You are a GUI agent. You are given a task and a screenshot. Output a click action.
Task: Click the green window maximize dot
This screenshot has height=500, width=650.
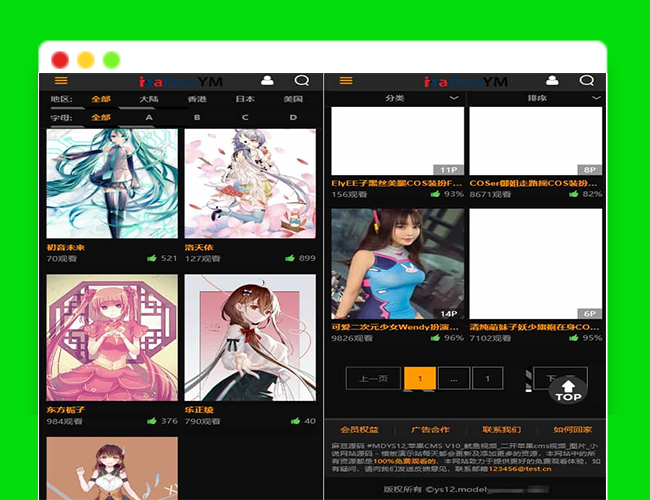[x=112, y=60]
